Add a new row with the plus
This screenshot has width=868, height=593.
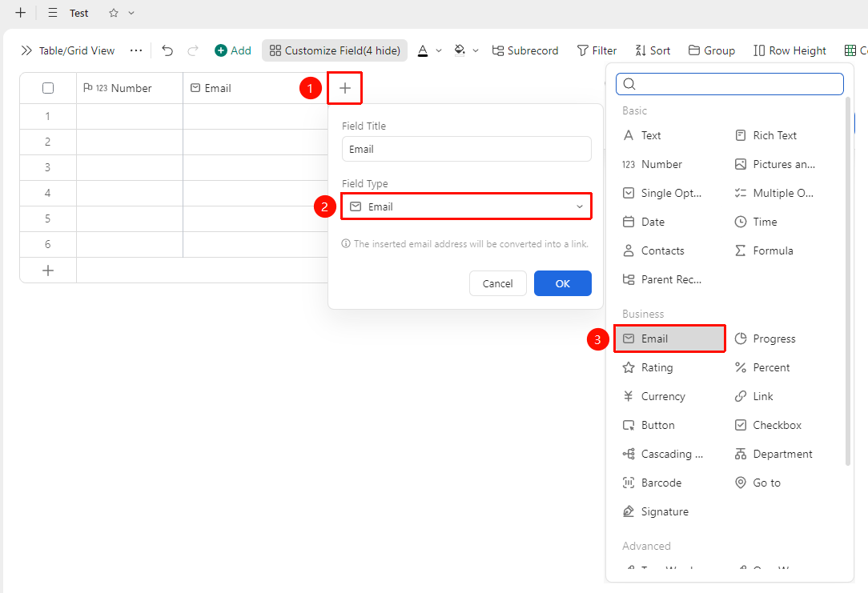point(48,270)
